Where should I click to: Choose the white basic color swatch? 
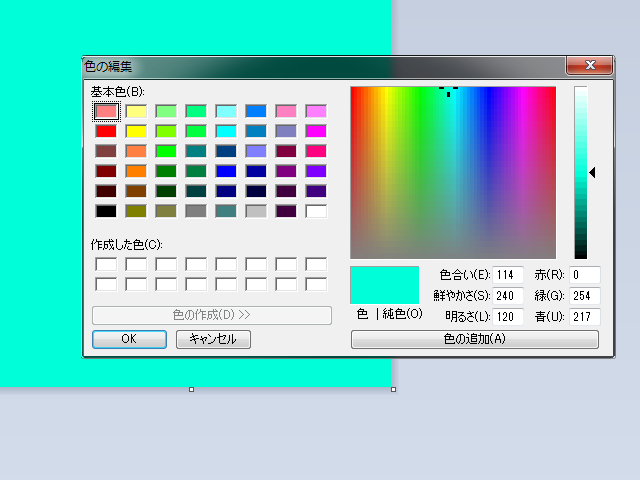(x=316, y=211)
